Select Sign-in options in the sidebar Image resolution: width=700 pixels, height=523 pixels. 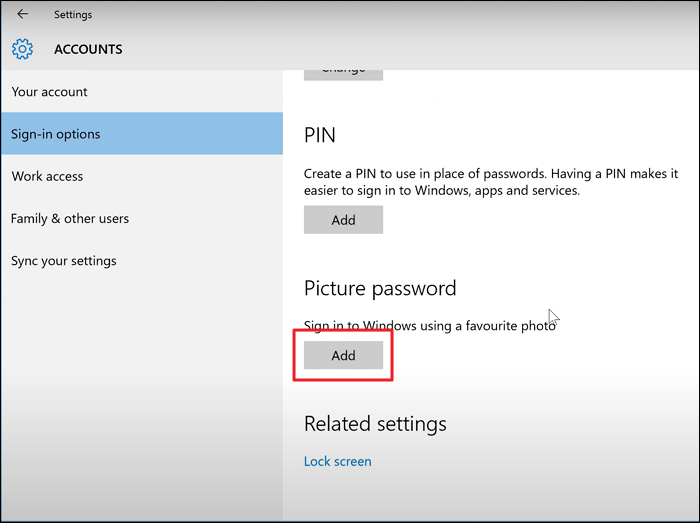click(57, 134)
